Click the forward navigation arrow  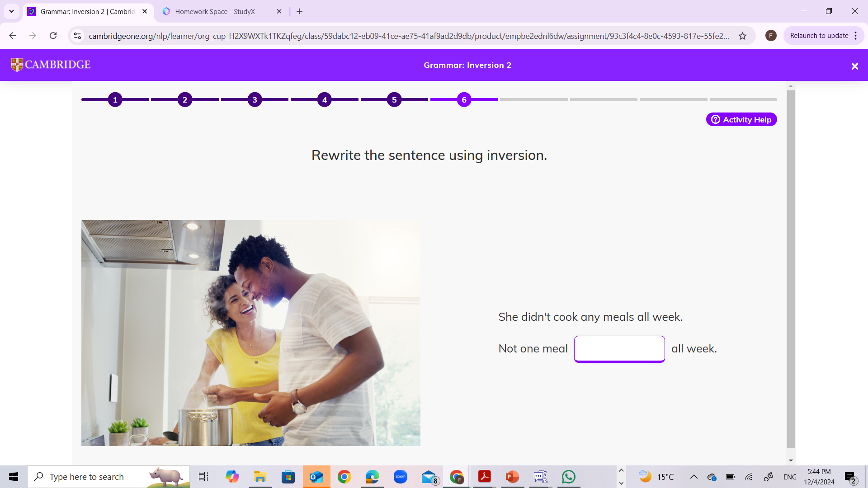[x=33, y=36]
